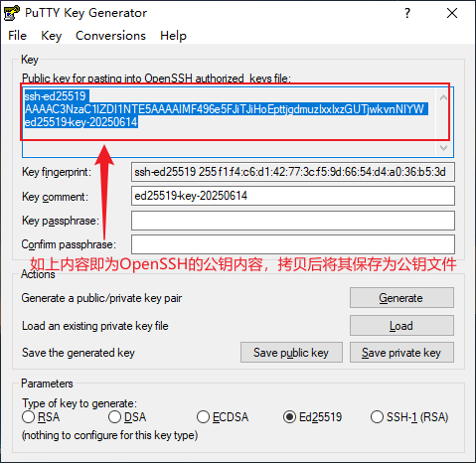Select the ECDSA key type
This screenshot has width=476, height=463.
pyautogui.click(x=203, y=417)
